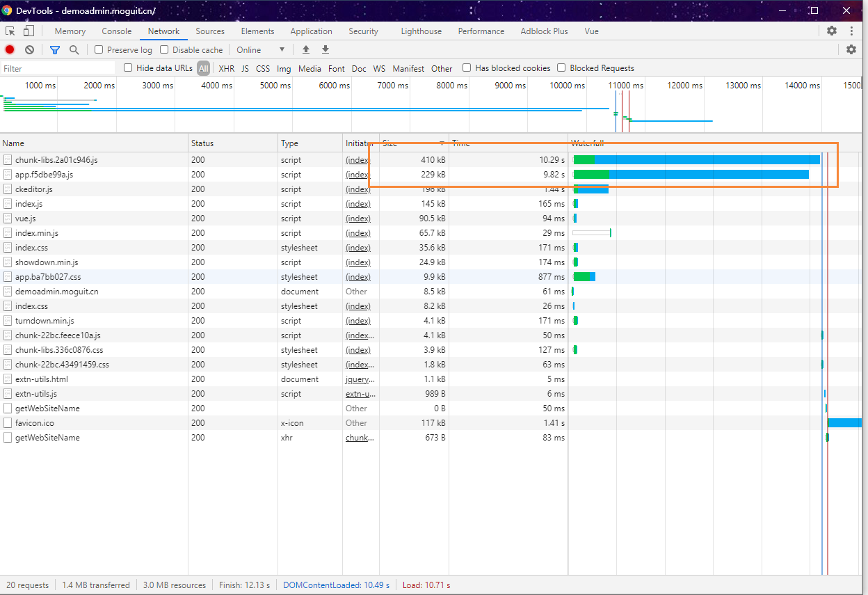868x595 pixels.
Task: Click the file icon of chunk-libs.2a01c946.js
Action: tap(8, 160)
